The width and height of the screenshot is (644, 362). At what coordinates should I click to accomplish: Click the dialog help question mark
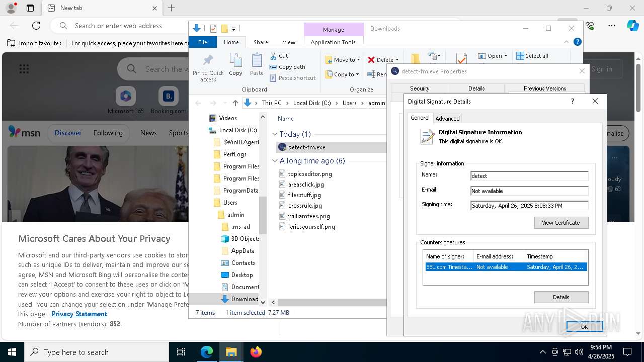click(x=572, y=101)
